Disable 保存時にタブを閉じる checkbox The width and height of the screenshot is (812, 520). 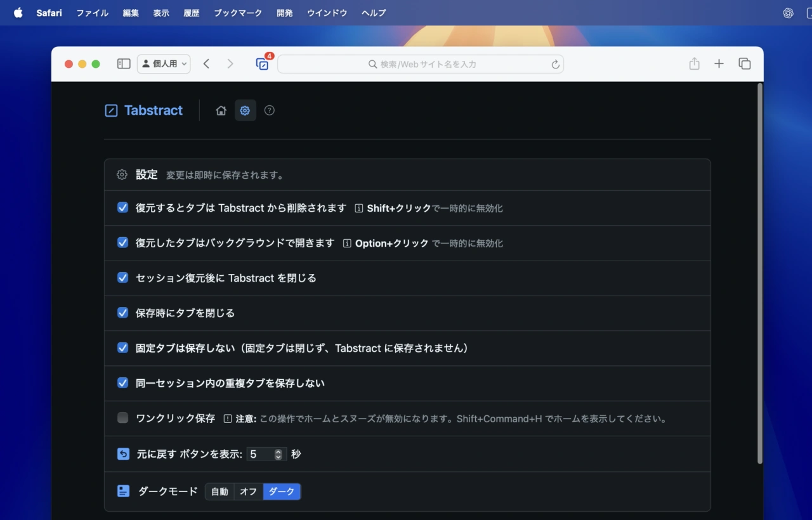tap(122, 313)
